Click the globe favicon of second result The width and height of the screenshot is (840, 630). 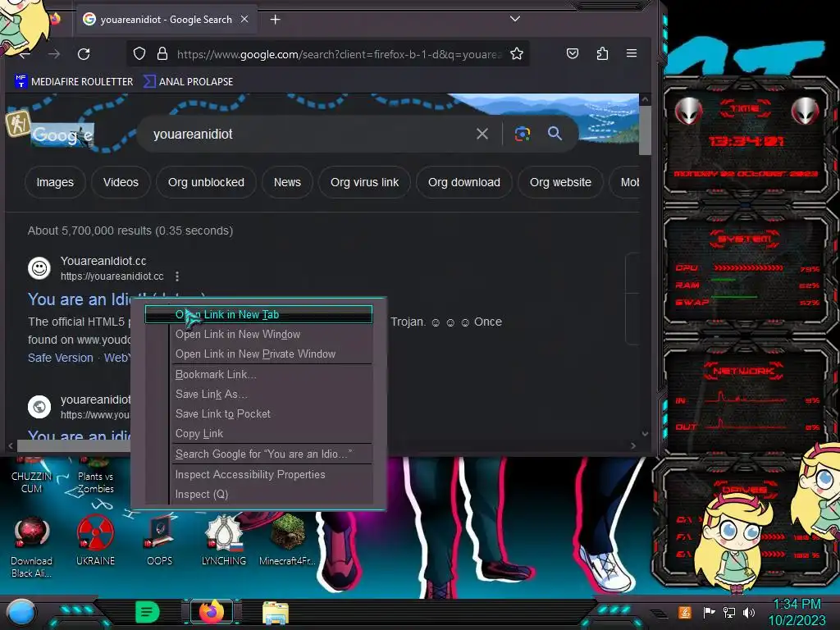click(x=39, y=407)
